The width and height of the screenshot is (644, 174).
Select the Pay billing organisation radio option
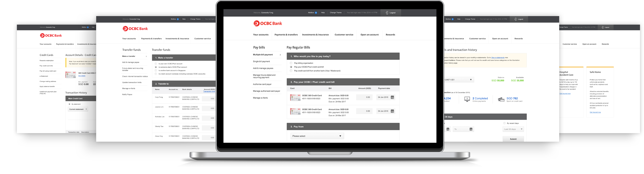[291, 63]
